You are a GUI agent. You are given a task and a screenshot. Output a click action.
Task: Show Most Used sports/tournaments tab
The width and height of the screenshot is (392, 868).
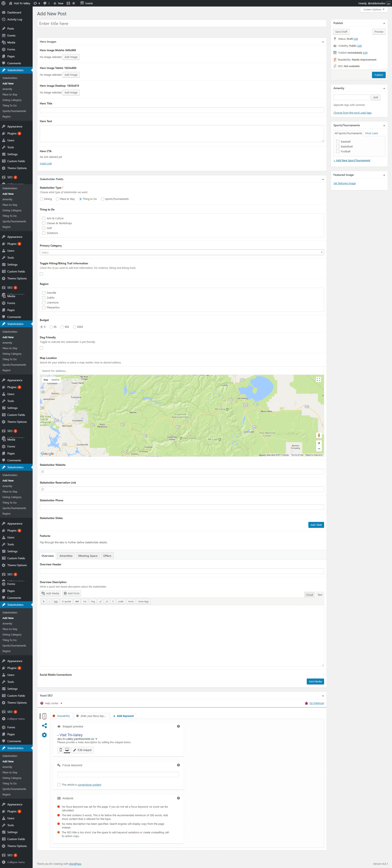(371, 133)
